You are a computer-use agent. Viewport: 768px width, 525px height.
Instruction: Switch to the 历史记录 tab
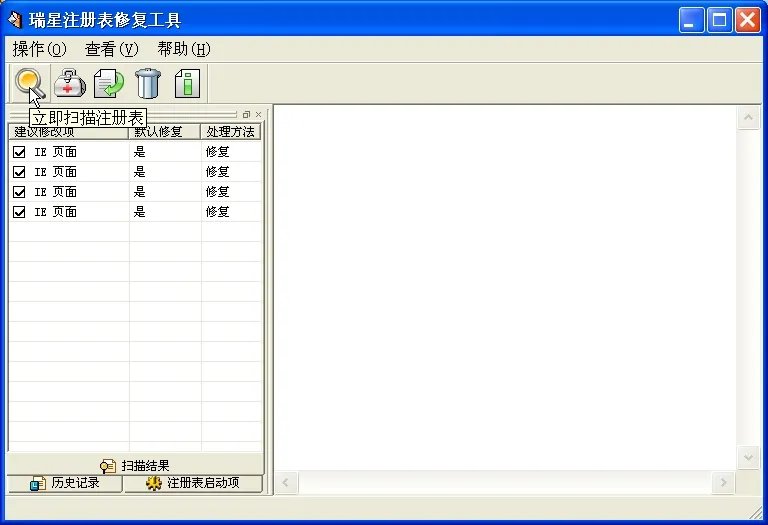coord(65,483)
